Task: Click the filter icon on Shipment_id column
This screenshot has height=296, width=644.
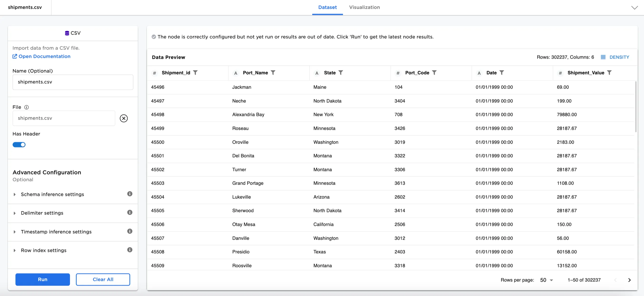Action: click(195, 73)
